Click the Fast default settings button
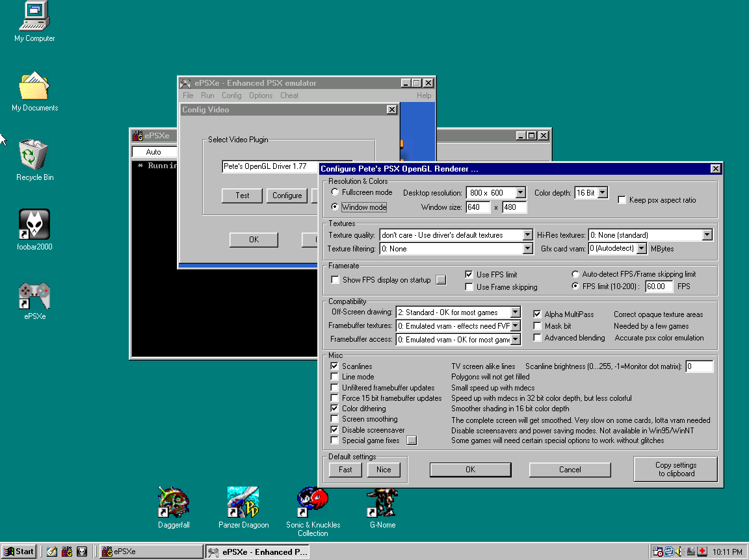The width and height of the screenshot is (749, 560). [x=345, y=469]
